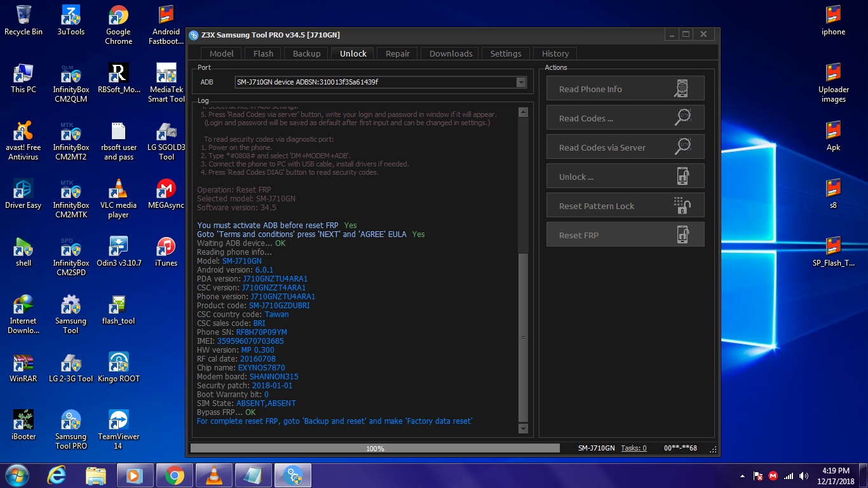Open the Google Chrome desktop shortcut
This screenshot has width=868, height=488.
[x=118, y=25]
